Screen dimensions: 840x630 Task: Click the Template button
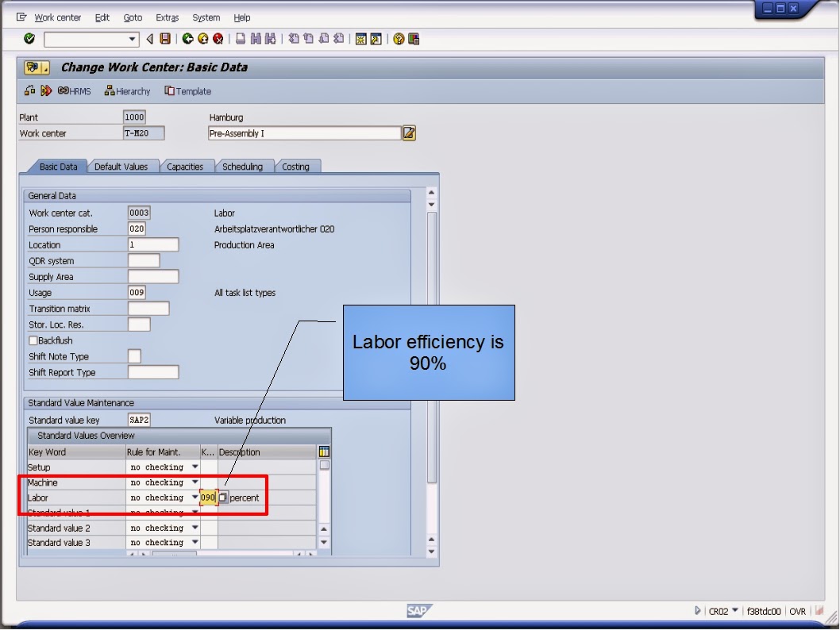pyautogui.click(x=187, y=90)
